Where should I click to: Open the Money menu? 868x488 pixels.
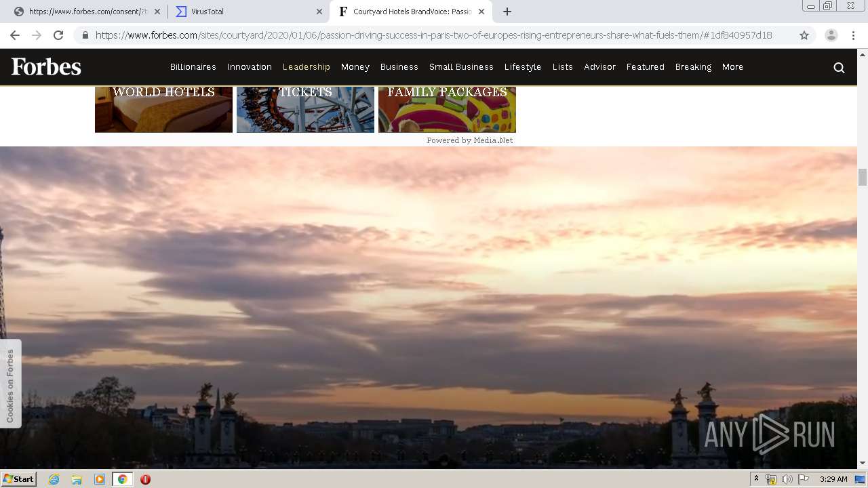[x=355, y=67]
